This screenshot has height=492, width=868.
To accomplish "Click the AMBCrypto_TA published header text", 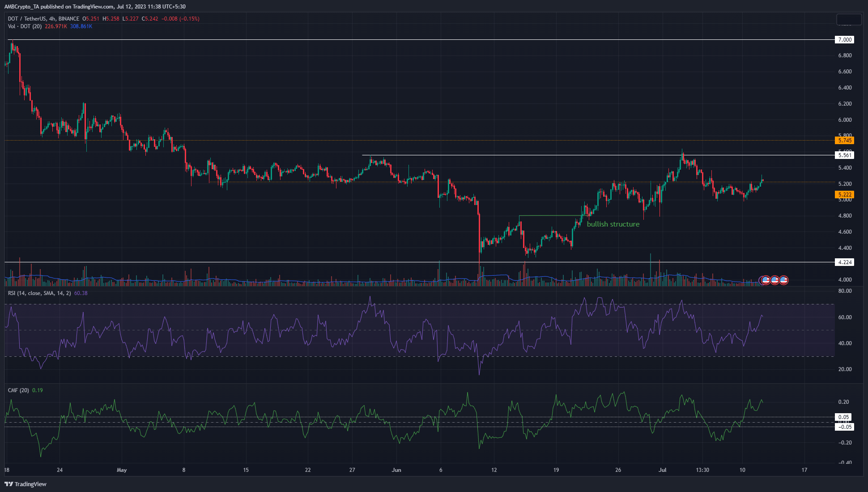I will [x=95, y=7].
